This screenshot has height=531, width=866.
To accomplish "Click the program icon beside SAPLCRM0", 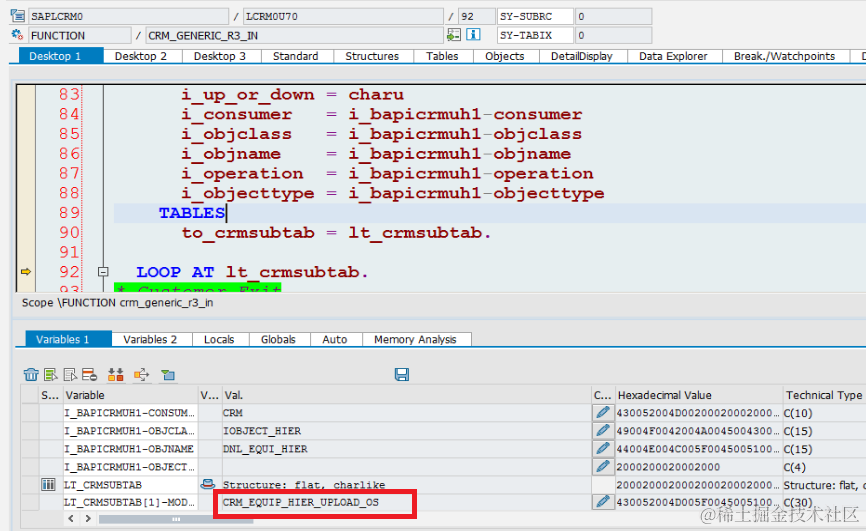I will coord(18,16).
